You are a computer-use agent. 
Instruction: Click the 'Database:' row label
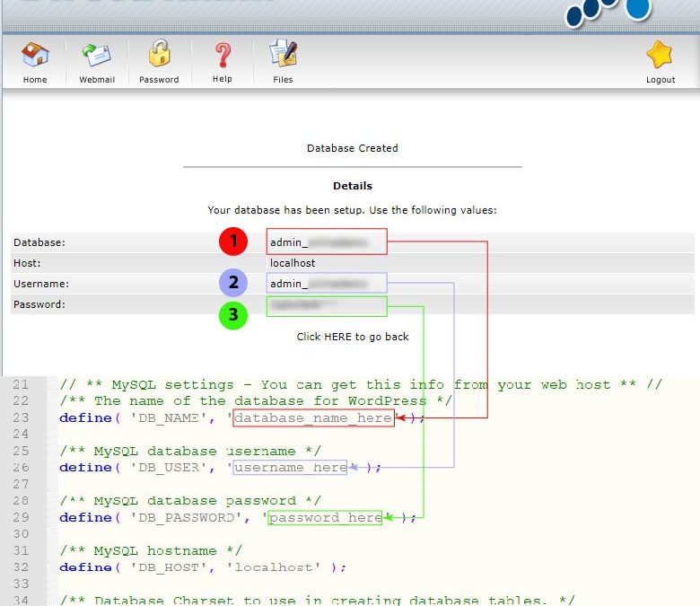[x=39, y=242]
